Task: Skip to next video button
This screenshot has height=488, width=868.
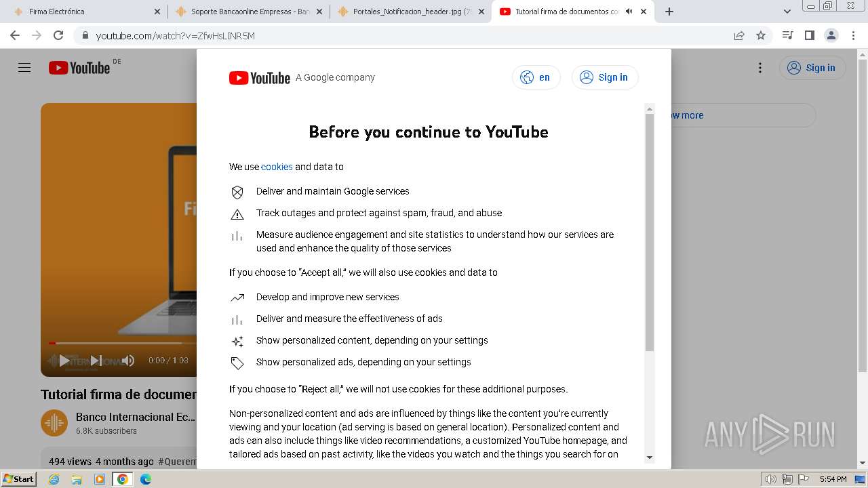Action: [x=96, y=361]
